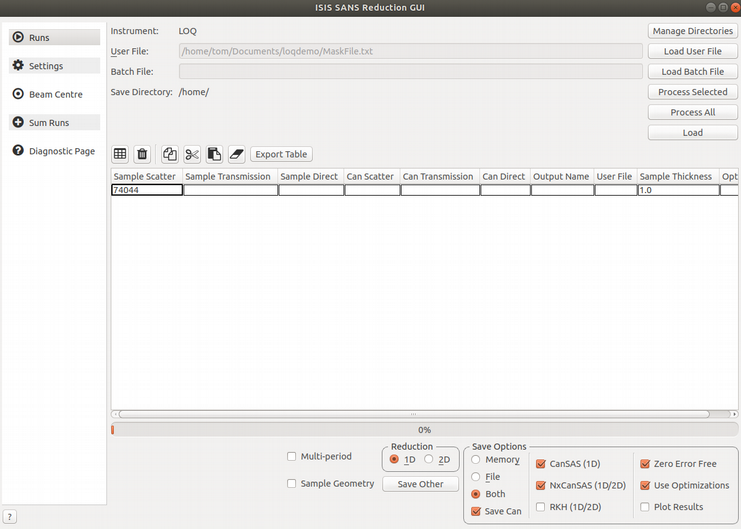
Task: Cut selected rows with scissors icon
Action: [x=192, y=154]
